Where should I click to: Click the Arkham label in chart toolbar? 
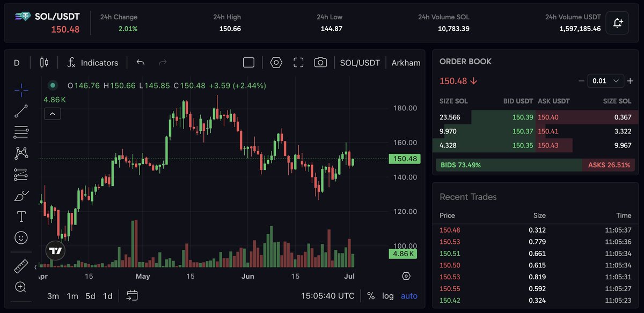406,63
